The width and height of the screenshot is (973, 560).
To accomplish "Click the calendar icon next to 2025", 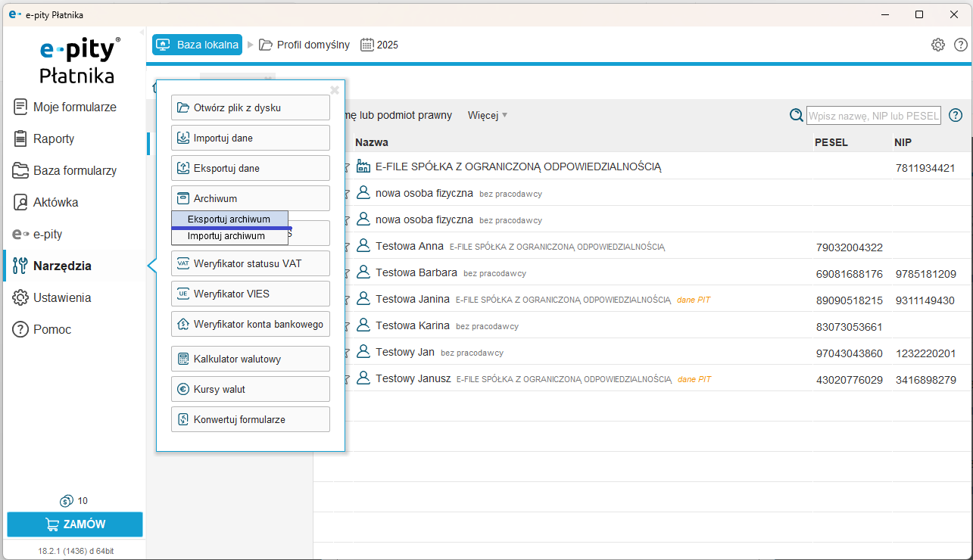I will [x=367, y=45].
